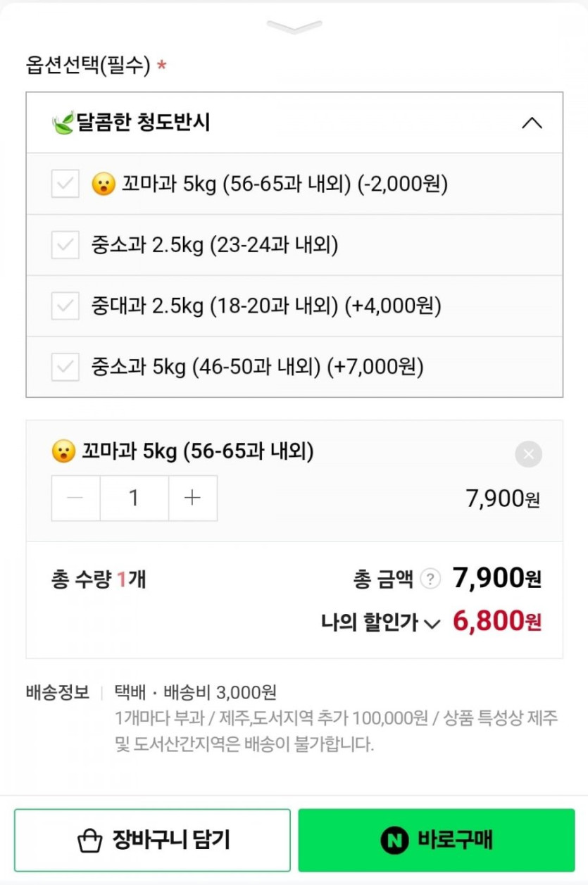Check the 중대과 2.5kg (18-20과) checkbox
This screenshot has width=588, height=885.
click(x=65, y=306)
